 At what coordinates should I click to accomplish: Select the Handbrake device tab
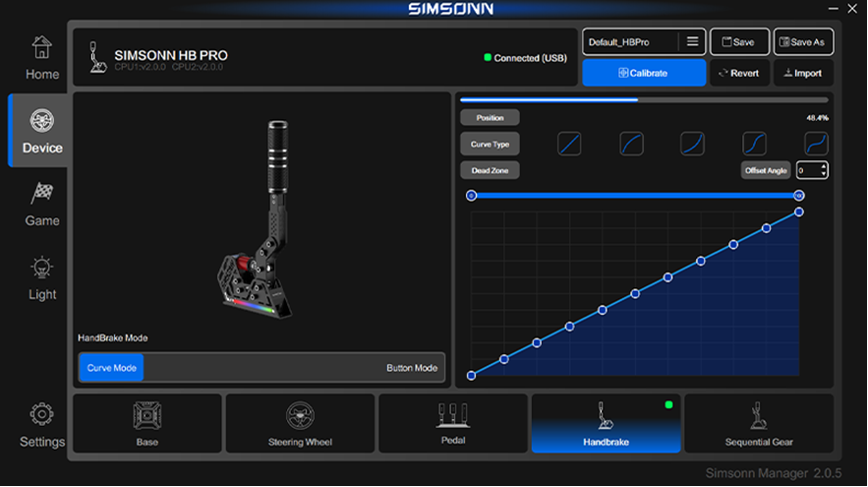pos(606,424)
